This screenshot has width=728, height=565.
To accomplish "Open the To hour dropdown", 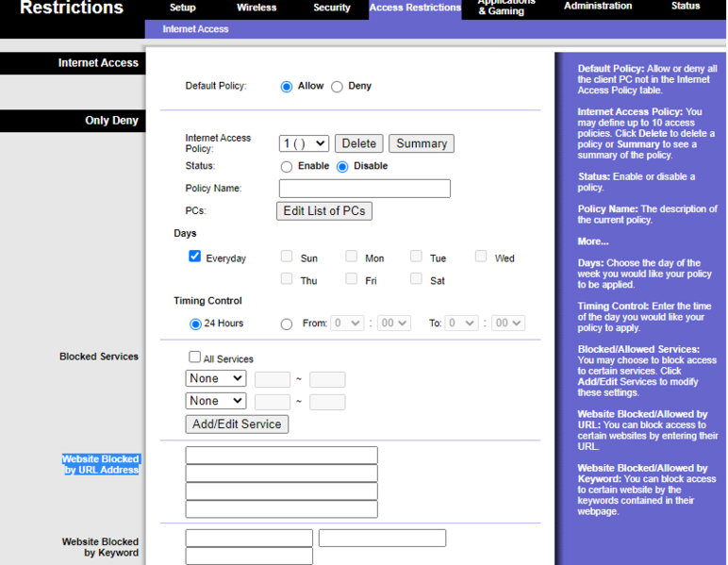I will point(461,324).
